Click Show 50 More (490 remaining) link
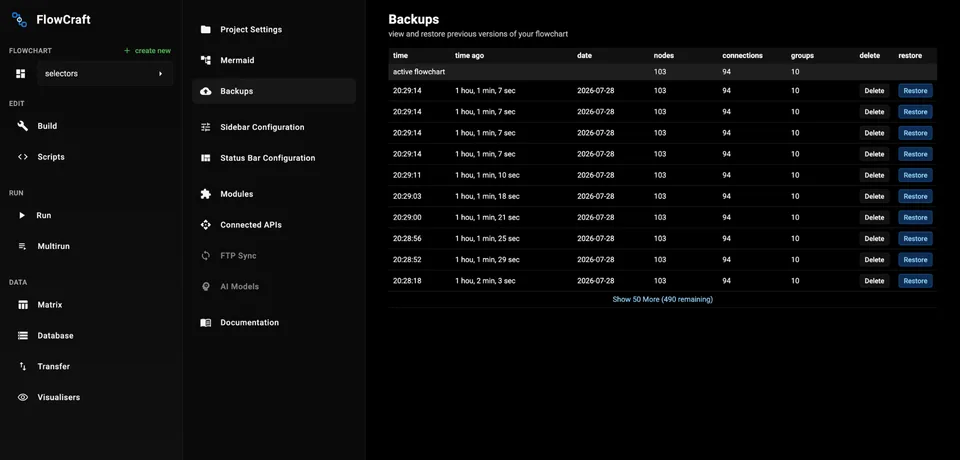This screenshot has height=460, width=960. point(662,300)
